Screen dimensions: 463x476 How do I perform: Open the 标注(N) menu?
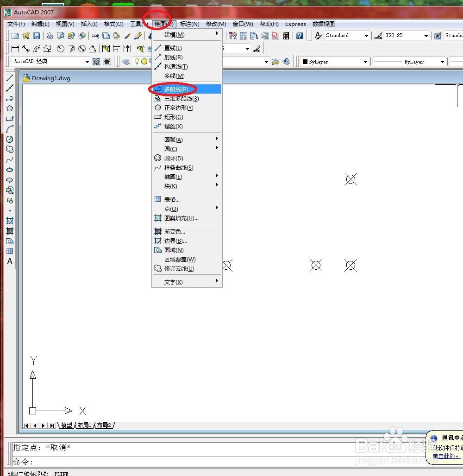[x=189, y=24]
